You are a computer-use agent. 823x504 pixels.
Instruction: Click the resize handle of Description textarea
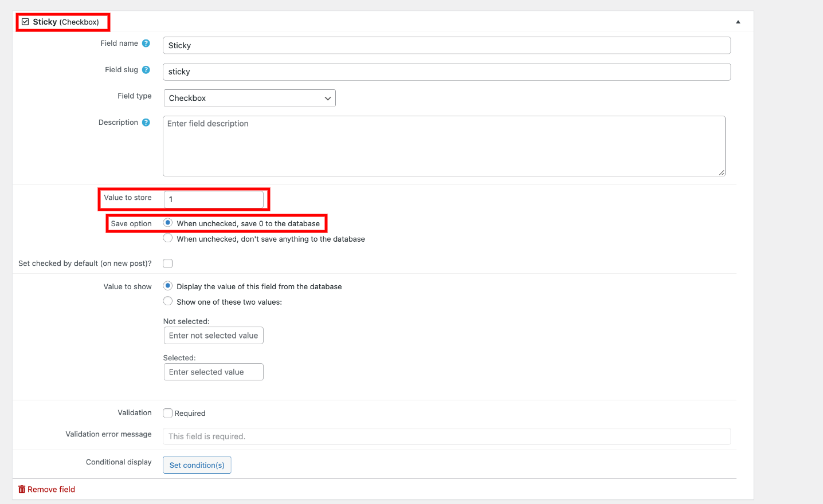[722, 172]
